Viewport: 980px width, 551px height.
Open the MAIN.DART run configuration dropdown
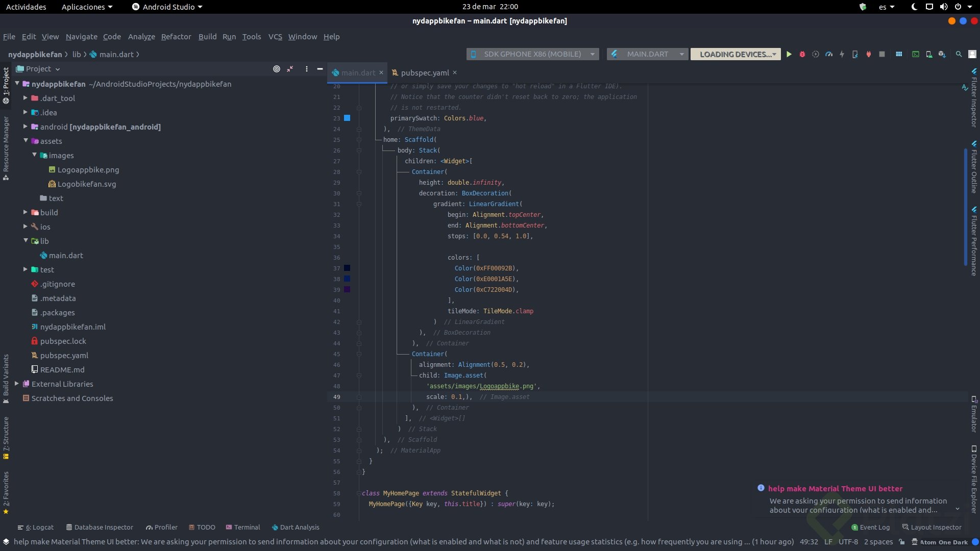647,54
